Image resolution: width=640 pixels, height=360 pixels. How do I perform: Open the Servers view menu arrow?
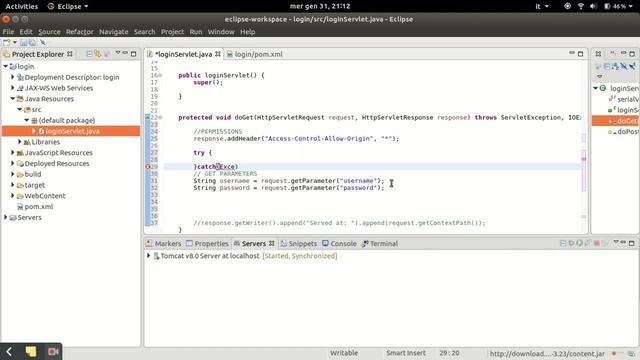[x=616, y=243]
